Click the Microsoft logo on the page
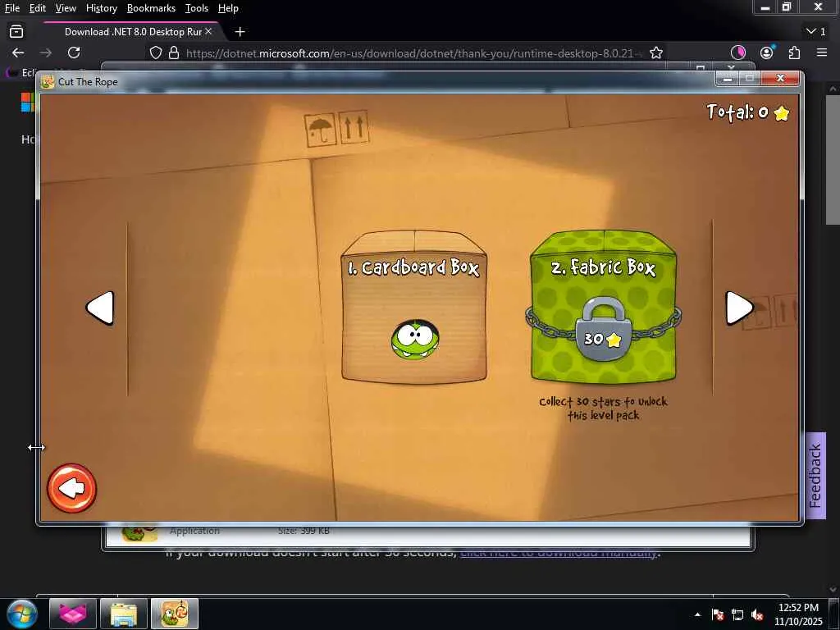 [x=27, y=103]
